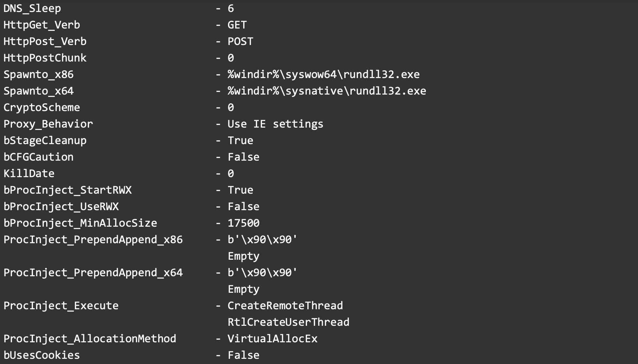Viewport: 638px width, 364px height.
Task: Click the sysnative rundll32.exe path
Action: pos(327,91)
